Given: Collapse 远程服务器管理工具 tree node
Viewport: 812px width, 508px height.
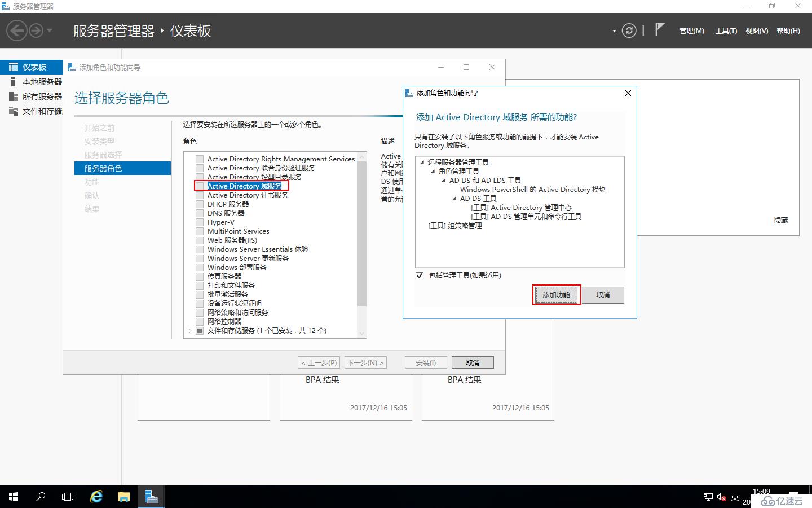Looking at the screenshot, I should [x=422, y=162].
